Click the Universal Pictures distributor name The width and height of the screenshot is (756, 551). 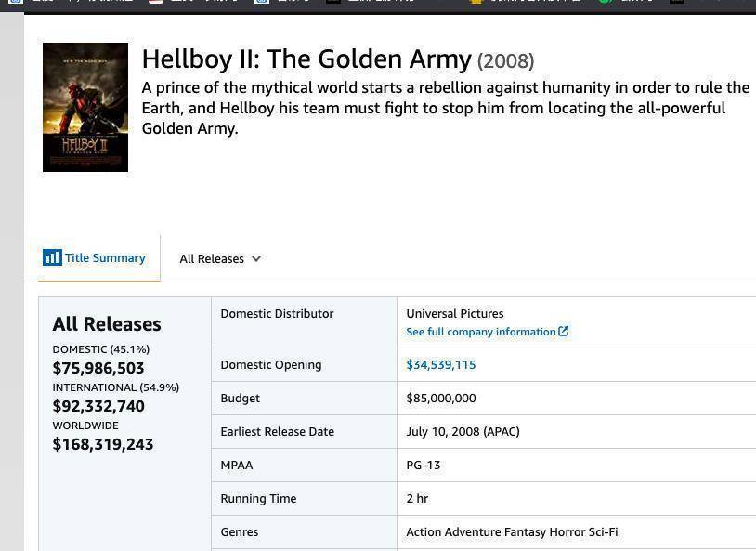(455, 314)
